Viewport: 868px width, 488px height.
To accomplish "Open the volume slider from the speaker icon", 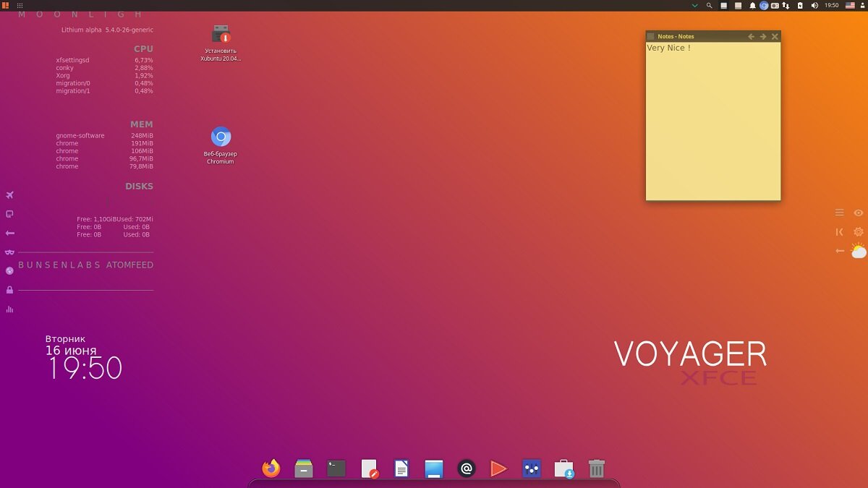I will pyautogui.click(x=814, y=5).
